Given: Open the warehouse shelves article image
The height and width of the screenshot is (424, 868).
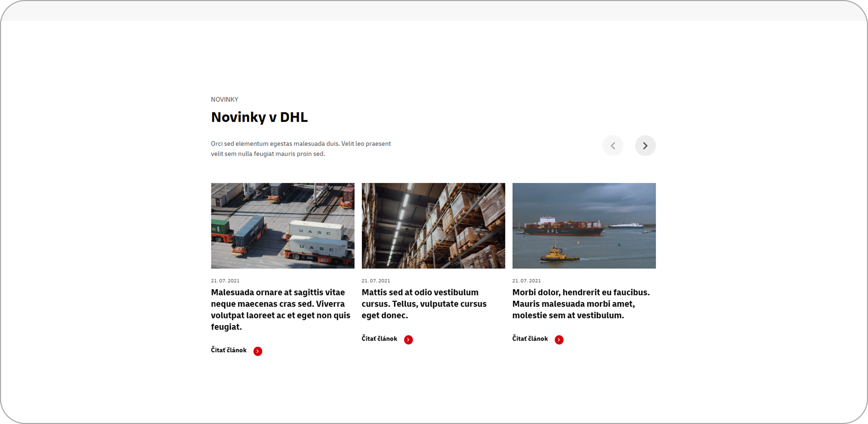Looking at the screenshot, I should [433, 226].
